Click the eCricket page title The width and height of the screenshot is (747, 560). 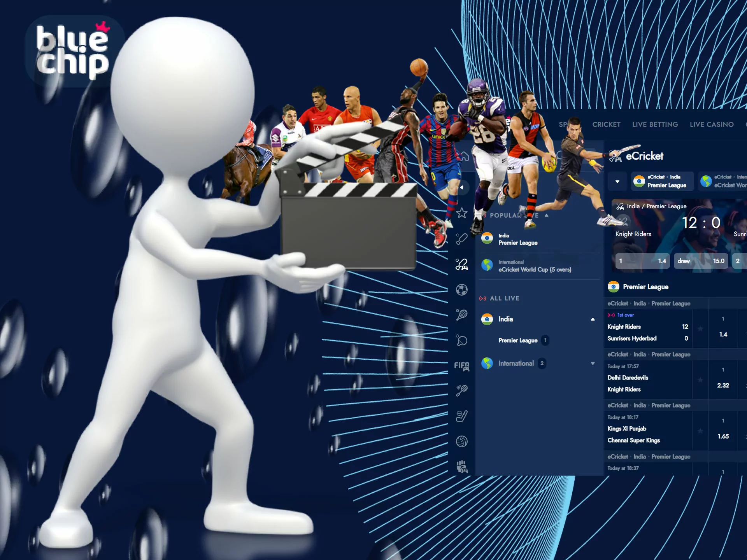click(x=644, y=156)
